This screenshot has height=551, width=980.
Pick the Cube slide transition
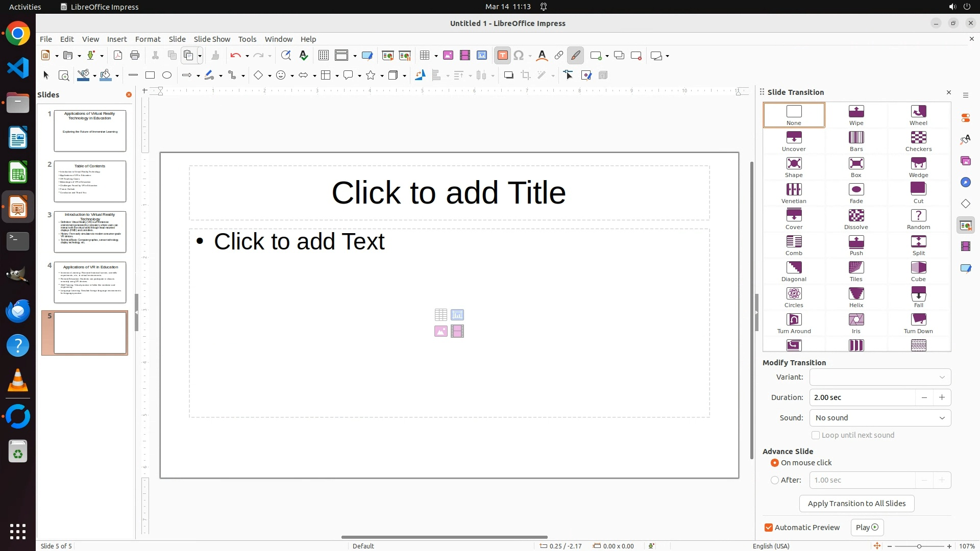point(918,271)
